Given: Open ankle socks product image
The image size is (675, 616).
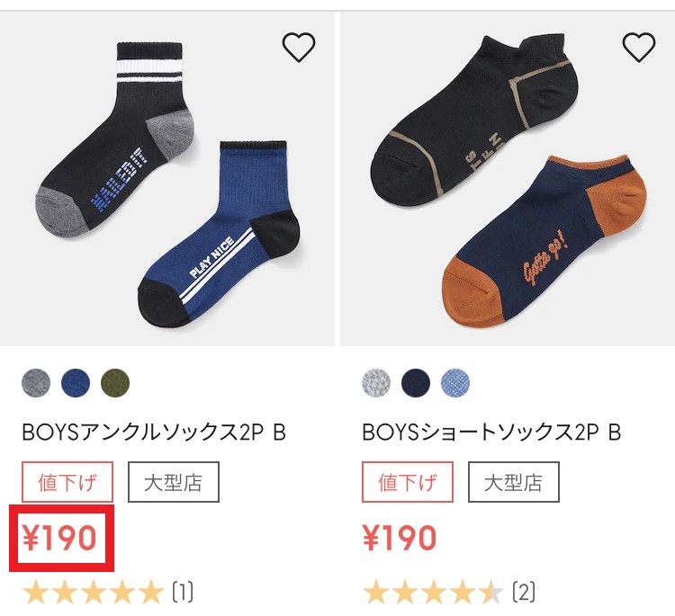Looking at the screenshot, I should click(x=167, y=179).
